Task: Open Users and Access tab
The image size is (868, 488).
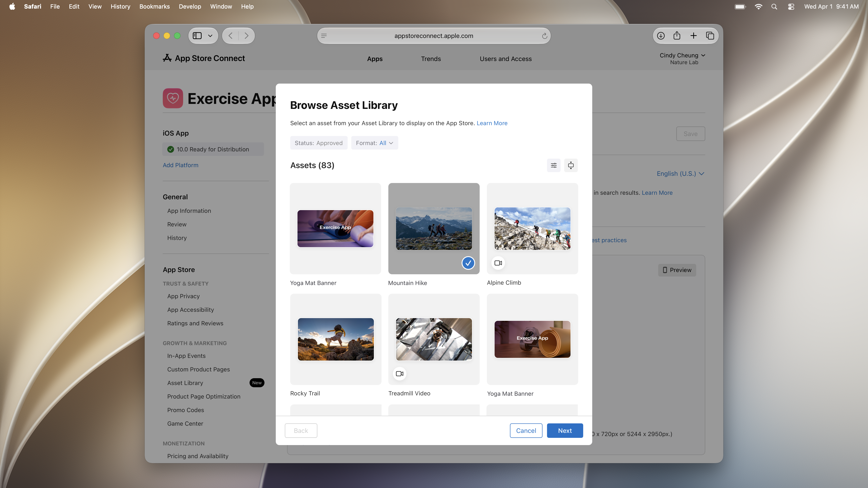Action: (x=505, y=59)
